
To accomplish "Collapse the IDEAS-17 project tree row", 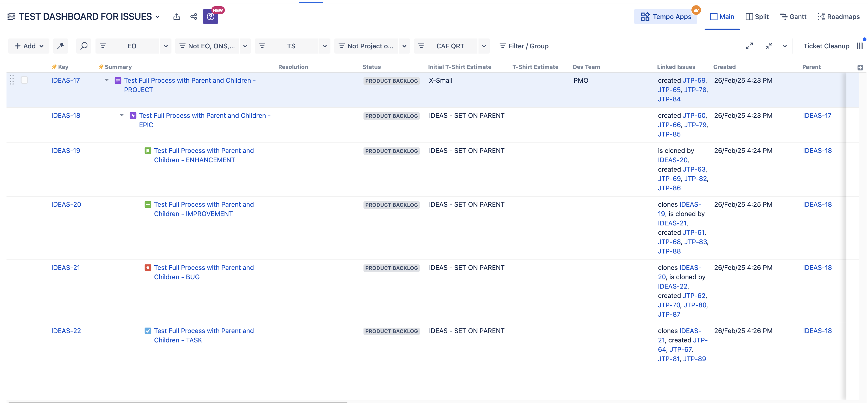I will (107, 80).
